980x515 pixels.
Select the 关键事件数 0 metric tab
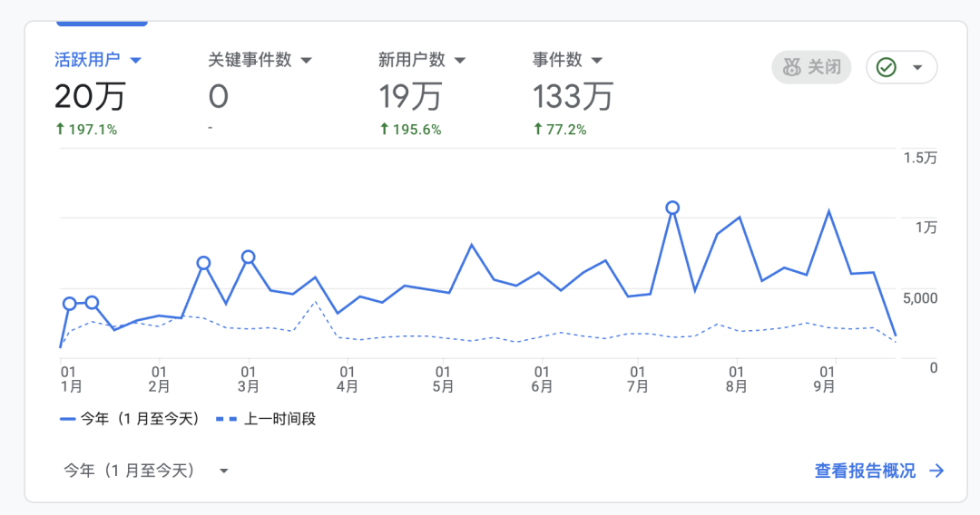[x=260, y=92]
